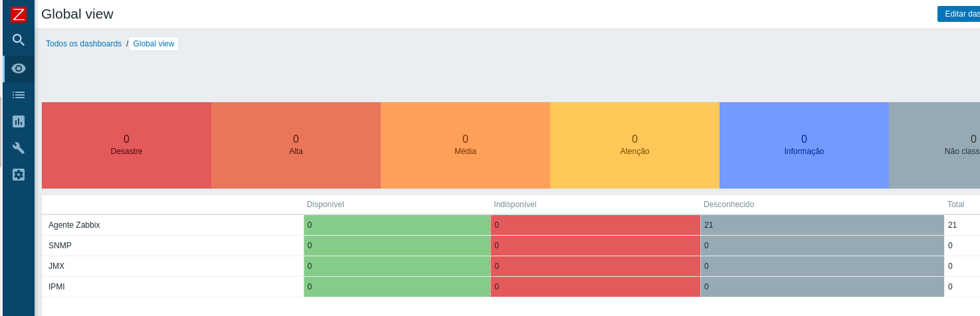Viewport: 980px width, 316px height.
Task: Click the SNMP Disponível green cell
Action: [x=397, y=246]
